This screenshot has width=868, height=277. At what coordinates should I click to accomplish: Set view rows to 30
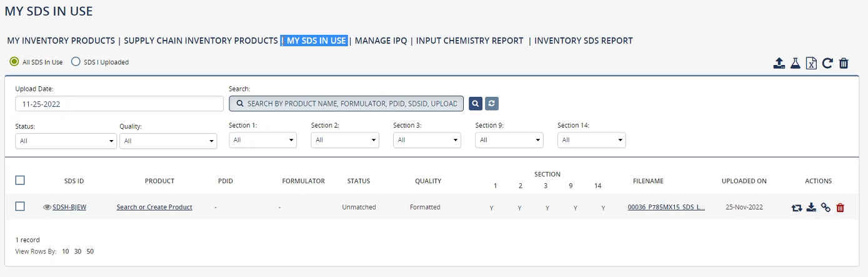pos(78,251)
